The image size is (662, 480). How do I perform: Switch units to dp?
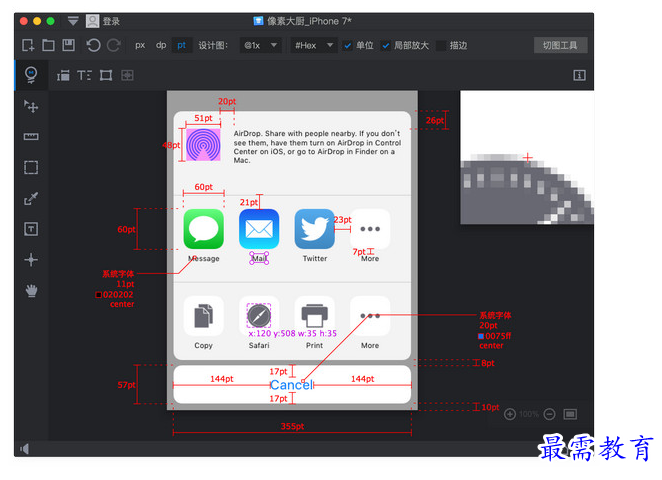pyautogui.click(x=161, y=45)
